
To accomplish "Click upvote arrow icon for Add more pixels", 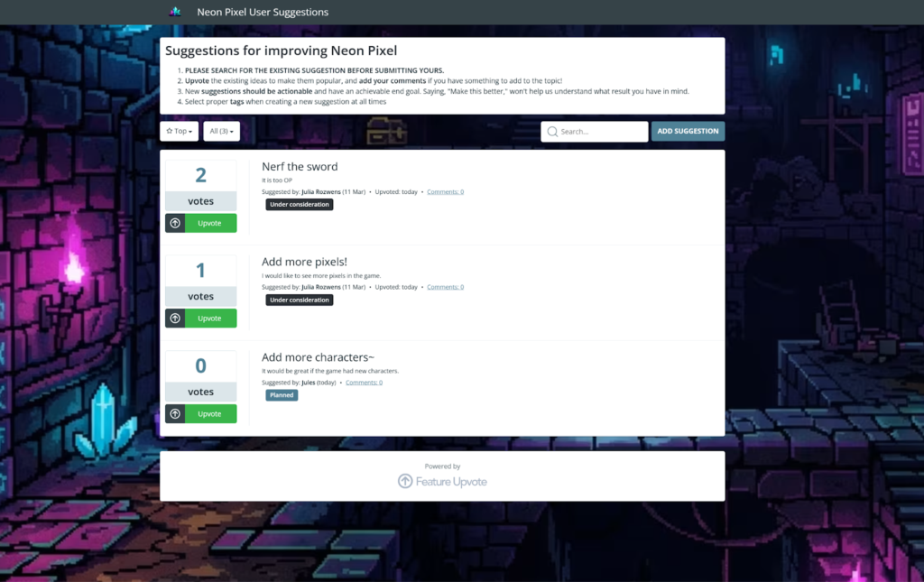I will tap(175, 319).
